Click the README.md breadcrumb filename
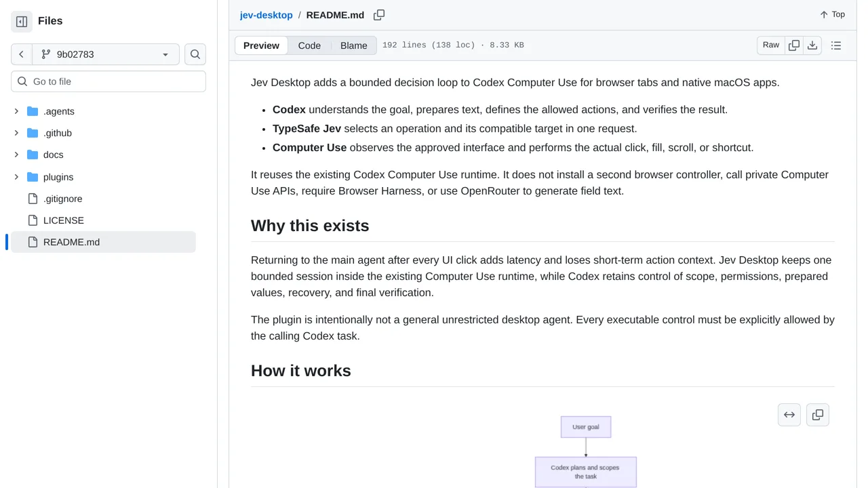Image resolution: width=868 pixels, height=488 pixels. [335, 15]
